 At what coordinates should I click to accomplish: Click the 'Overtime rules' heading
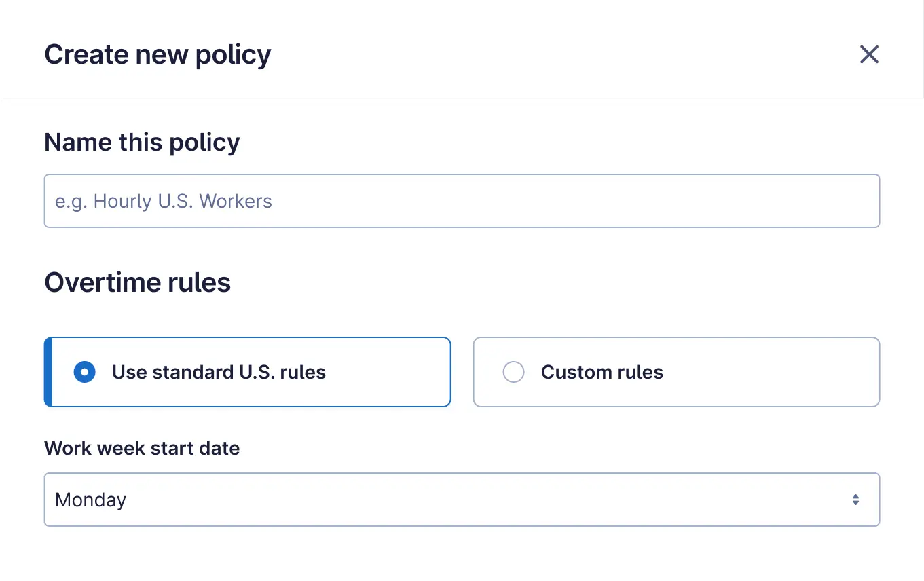pos(137,282)
